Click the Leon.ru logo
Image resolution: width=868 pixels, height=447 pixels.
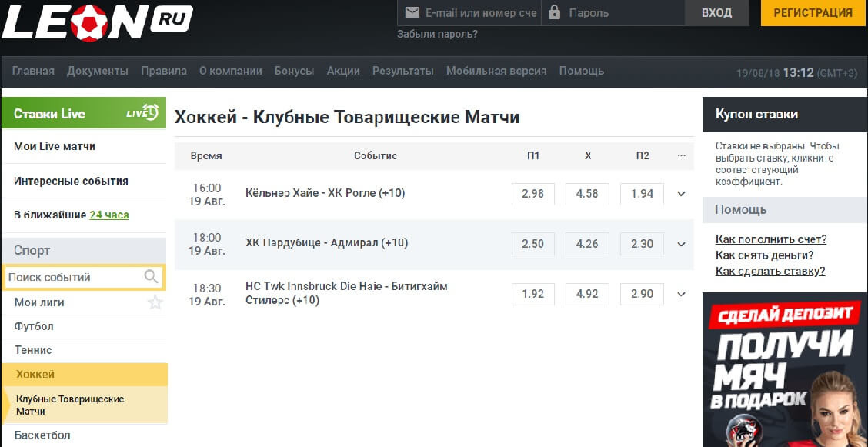coord(98,22)
